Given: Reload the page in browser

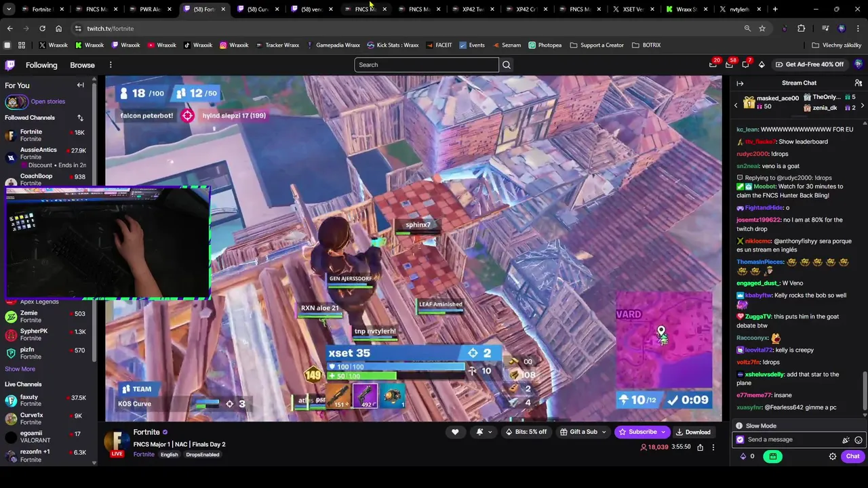Looking at the screenshot, I should (42, 28).
